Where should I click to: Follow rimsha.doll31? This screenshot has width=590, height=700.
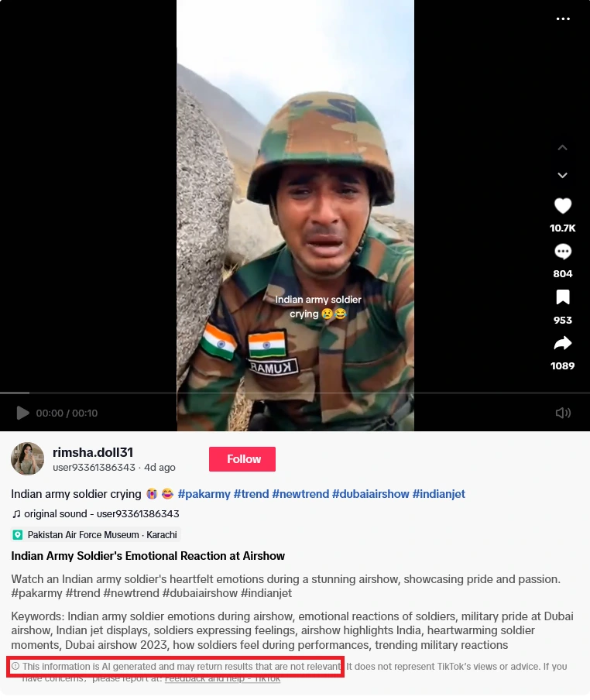[242, 459]
